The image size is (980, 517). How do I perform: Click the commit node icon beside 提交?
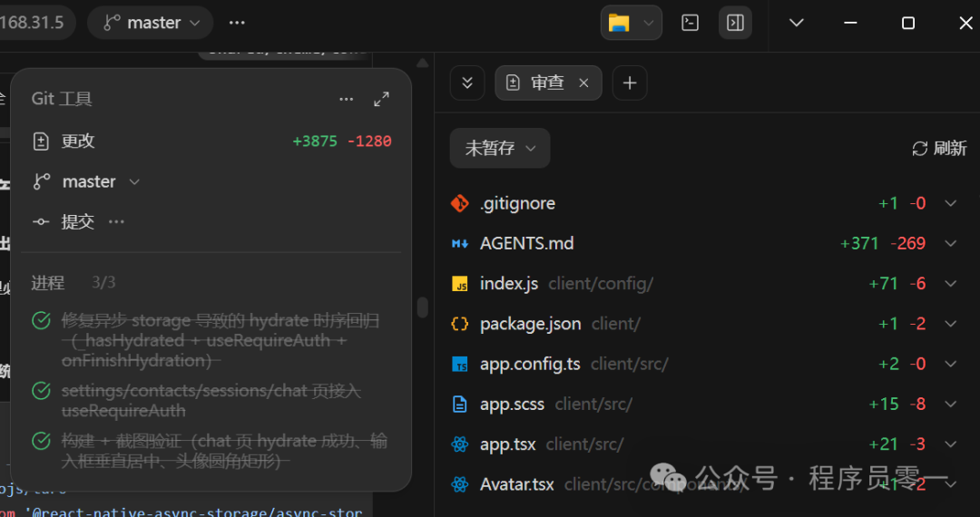(x=41, y=221)
